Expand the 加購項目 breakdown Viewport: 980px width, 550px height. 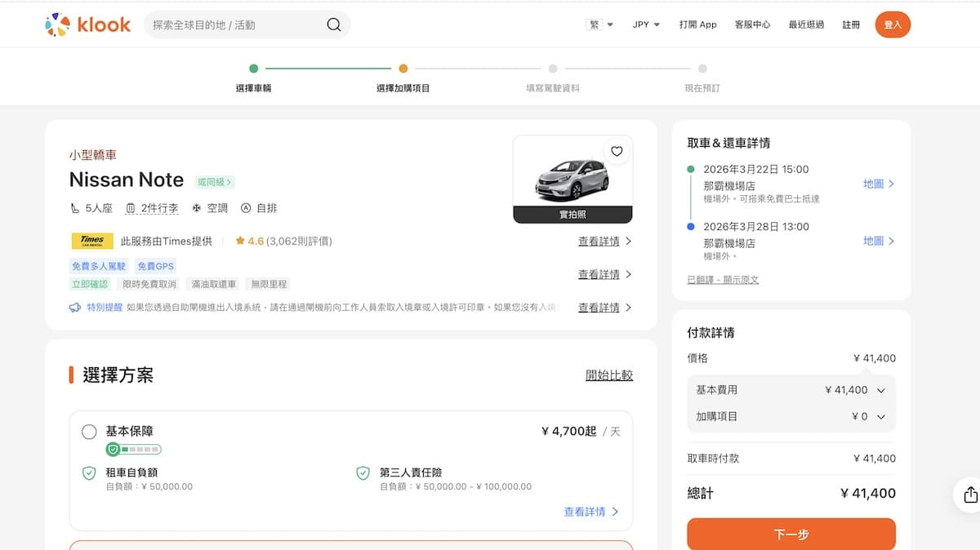(881, 416)
